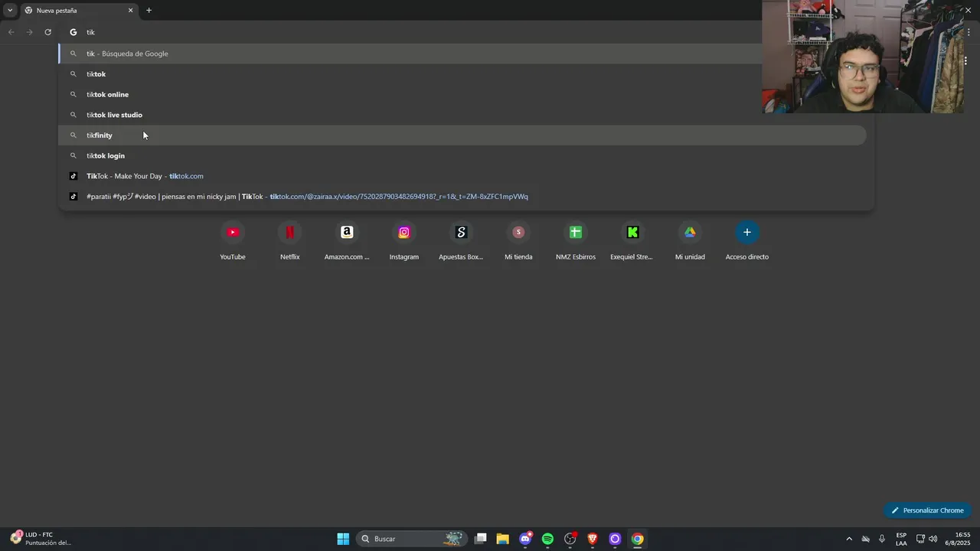Select the 'tiktok login' suggestion

pos(462,155)
